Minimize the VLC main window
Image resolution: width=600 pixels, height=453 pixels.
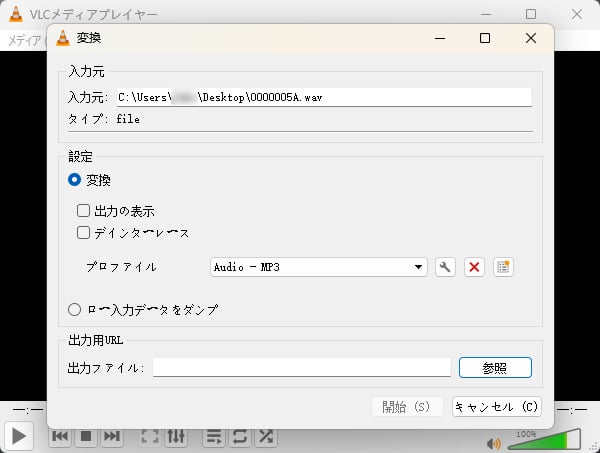click(486, 14)
